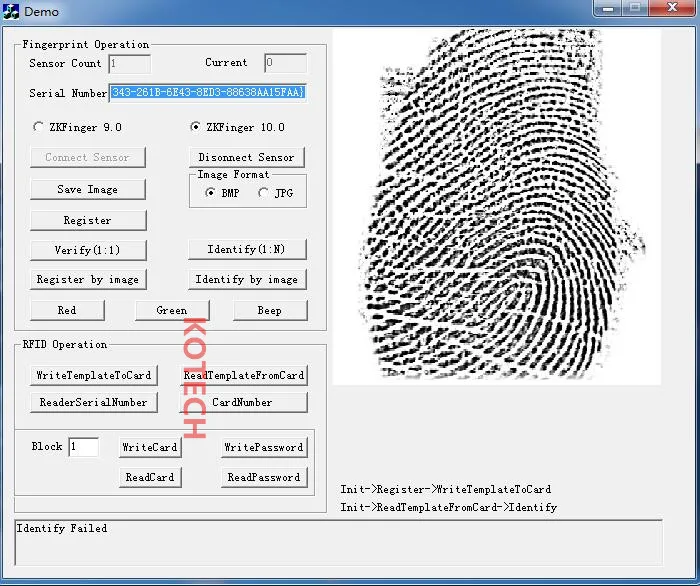
Task: Click Verify(1:1) button
Action: click(x=88, y=250)
